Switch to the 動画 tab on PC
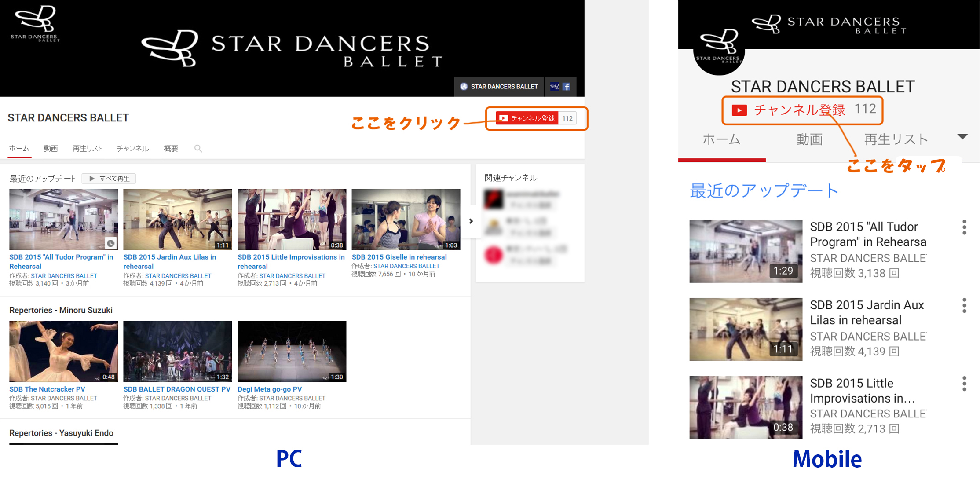 click(x=51, y=149)
